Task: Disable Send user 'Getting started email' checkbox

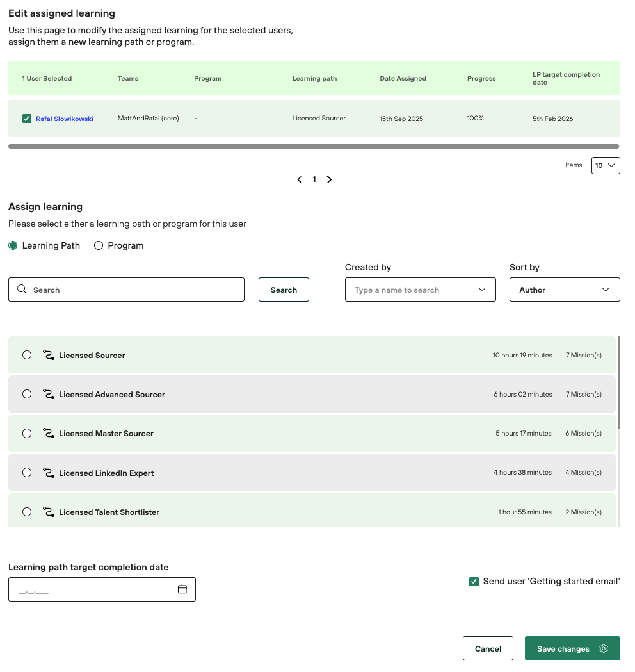Action: click(474, 582)
